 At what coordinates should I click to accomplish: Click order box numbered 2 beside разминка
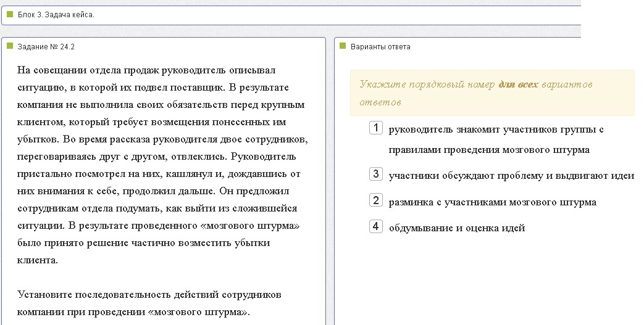coord(376,200)
